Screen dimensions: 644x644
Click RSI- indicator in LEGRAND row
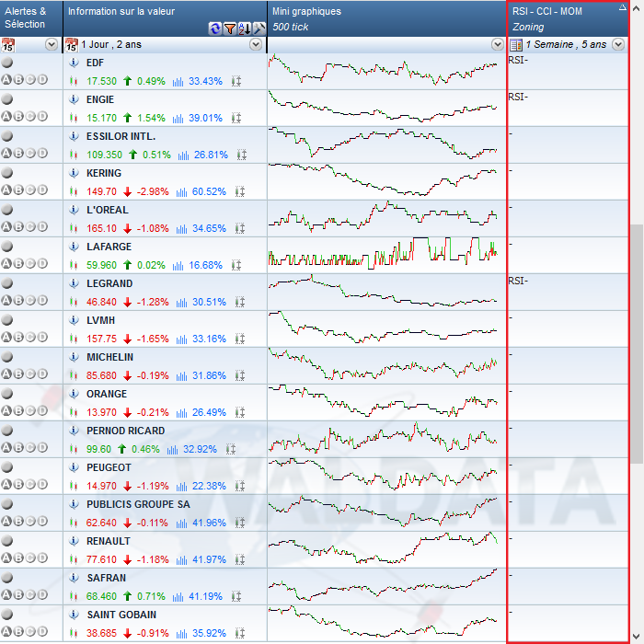[518, 281]
